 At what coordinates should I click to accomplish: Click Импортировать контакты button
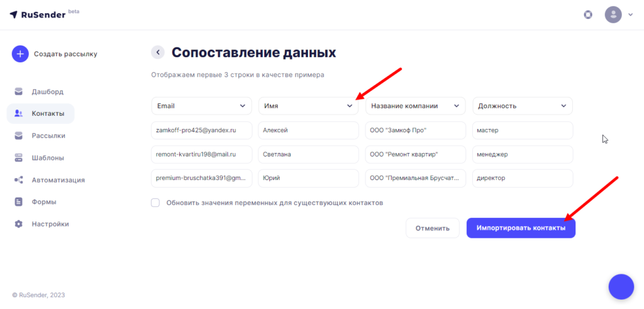pyautogui.click(x=521, y=228)
